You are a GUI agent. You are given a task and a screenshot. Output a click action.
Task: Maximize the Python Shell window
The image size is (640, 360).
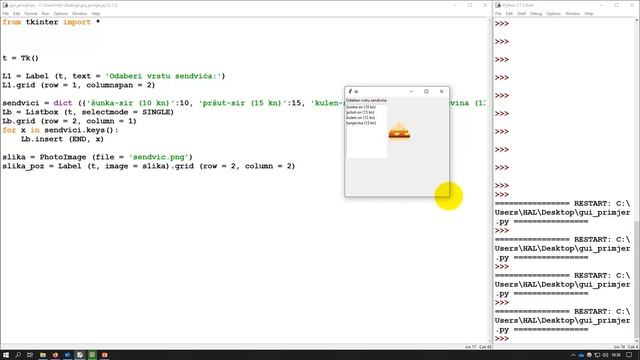tap(617, 5)
